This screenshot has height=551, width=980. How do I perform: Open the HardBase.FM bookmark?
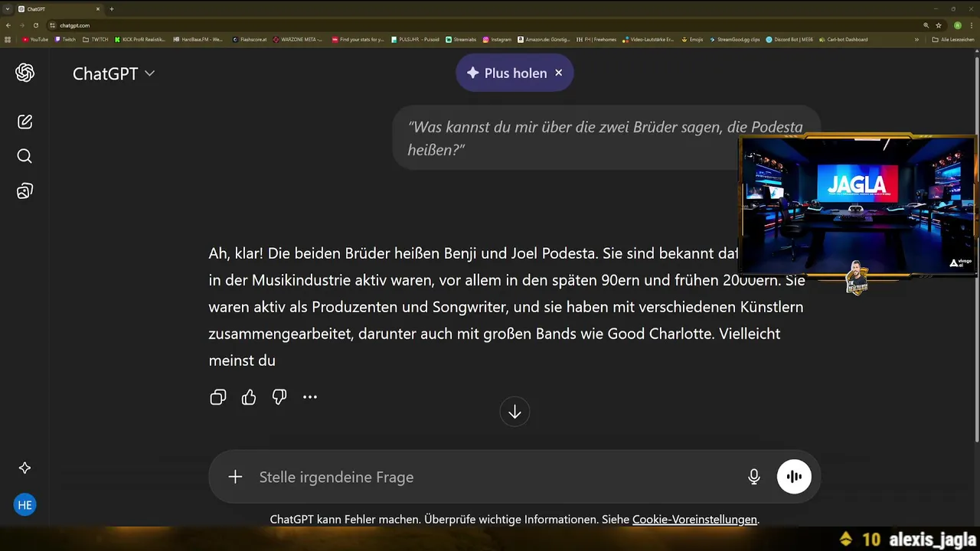click(198, 39)
